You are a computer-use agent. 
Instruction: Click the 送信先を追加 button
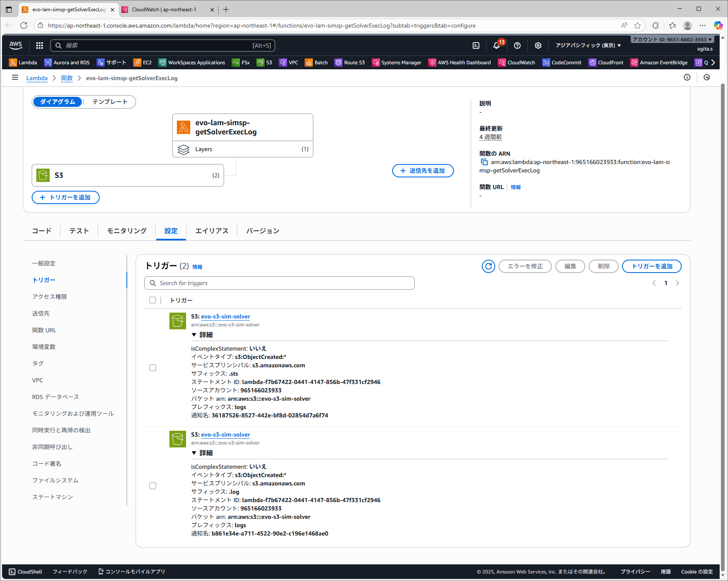coord(423,171)
